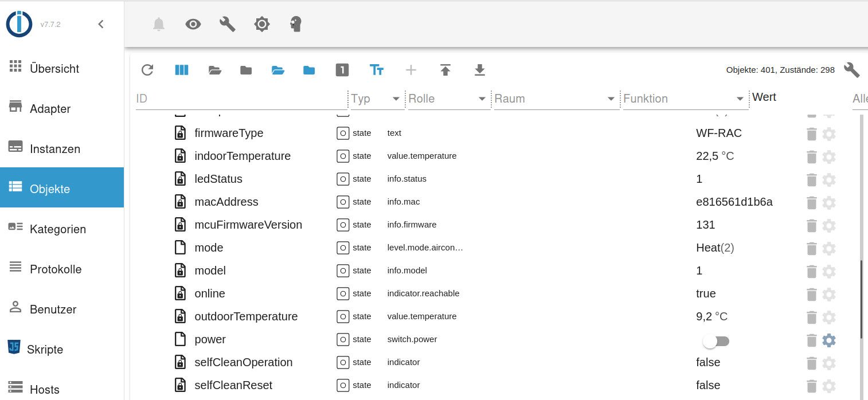Open the Typ filter dropdown
This screenshot has width=868, height=400.
(x=396, y=99)
